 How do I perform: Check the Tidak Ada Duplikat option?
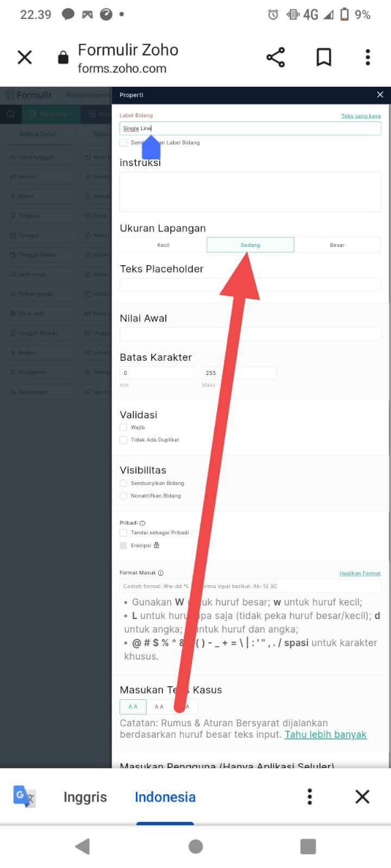[124, 440]
